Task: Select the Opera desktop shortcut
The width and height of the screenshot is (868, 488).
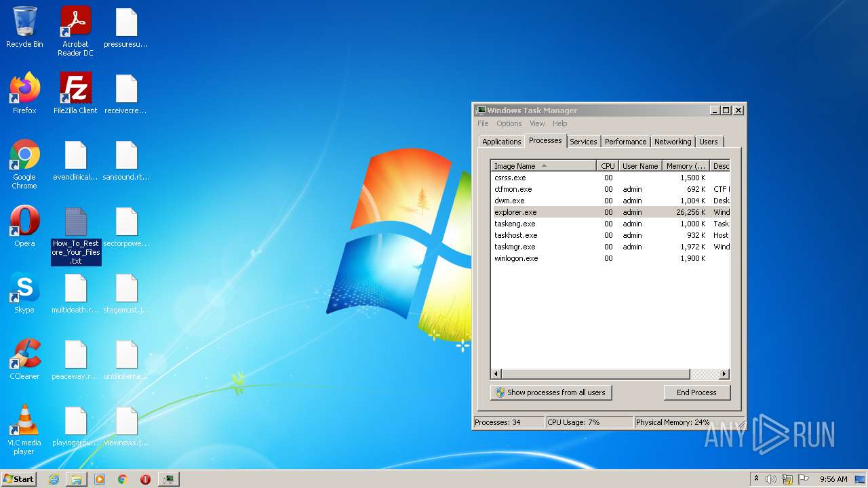Action: pyautogui.click(x=24, y=226)
